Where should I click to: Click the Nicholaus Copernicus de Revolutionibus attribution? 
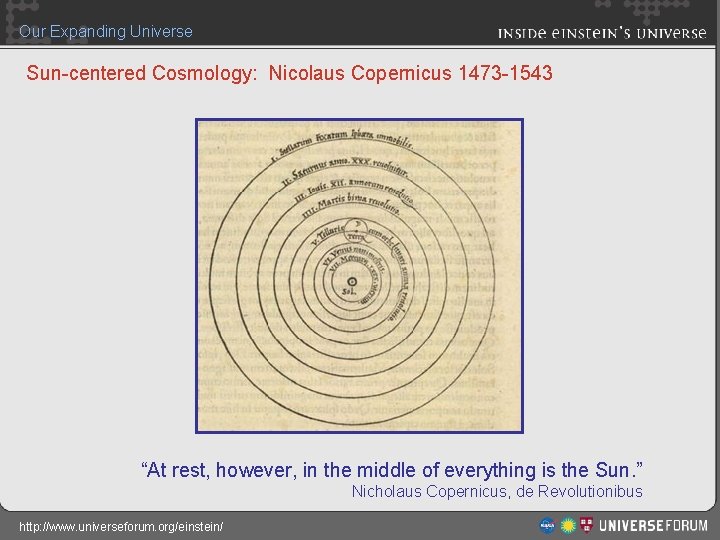tap(497, 491)
